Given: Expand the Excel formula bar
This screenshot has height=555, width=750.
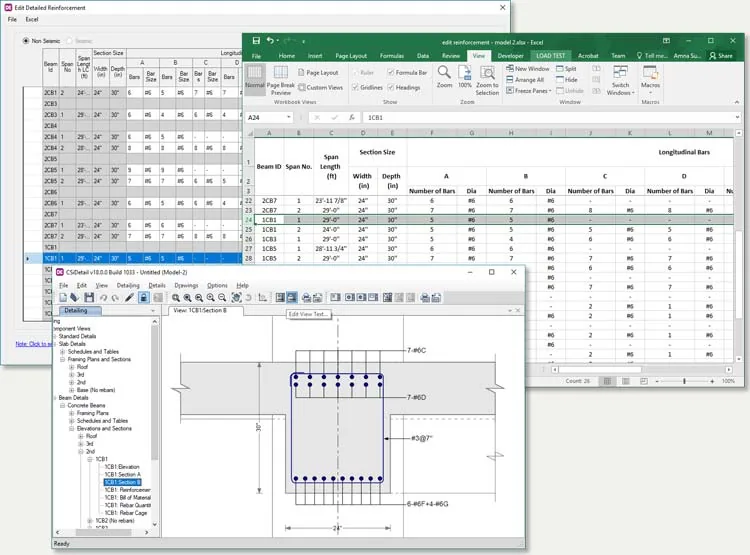Looking at the screenshot, I should 737,117.
